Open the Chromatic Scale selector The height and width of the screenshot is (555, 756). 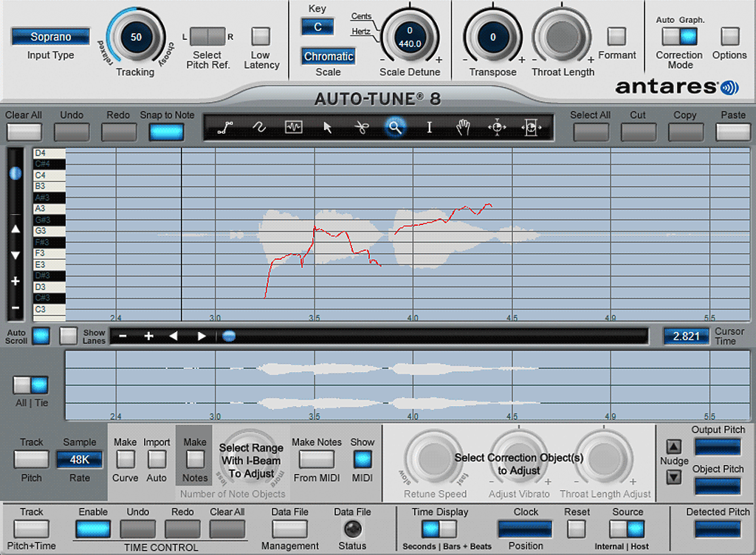[x=328, y=56]
